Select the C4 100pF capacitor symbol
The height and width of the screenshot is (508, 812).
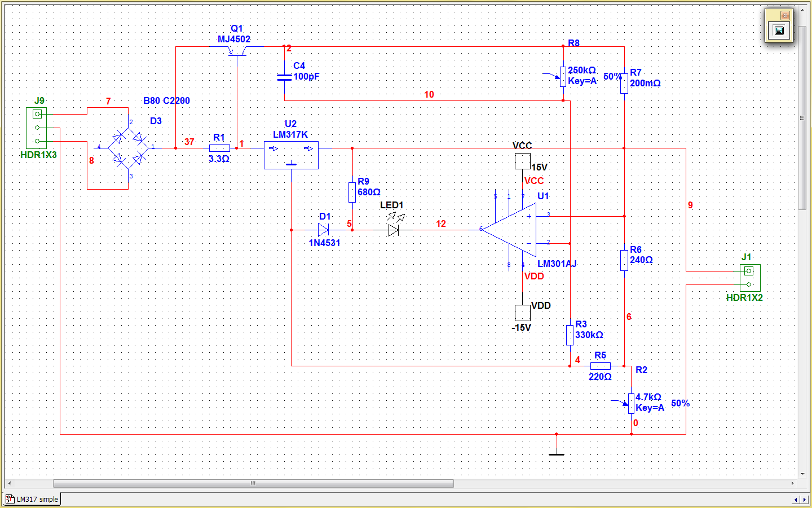(x=285, y=77)
